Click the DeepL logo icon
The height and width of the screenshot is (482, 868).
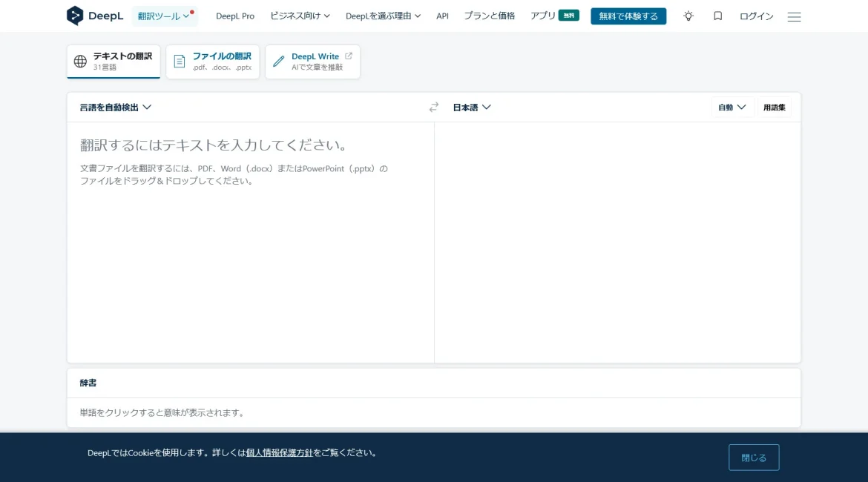point(75,16)
